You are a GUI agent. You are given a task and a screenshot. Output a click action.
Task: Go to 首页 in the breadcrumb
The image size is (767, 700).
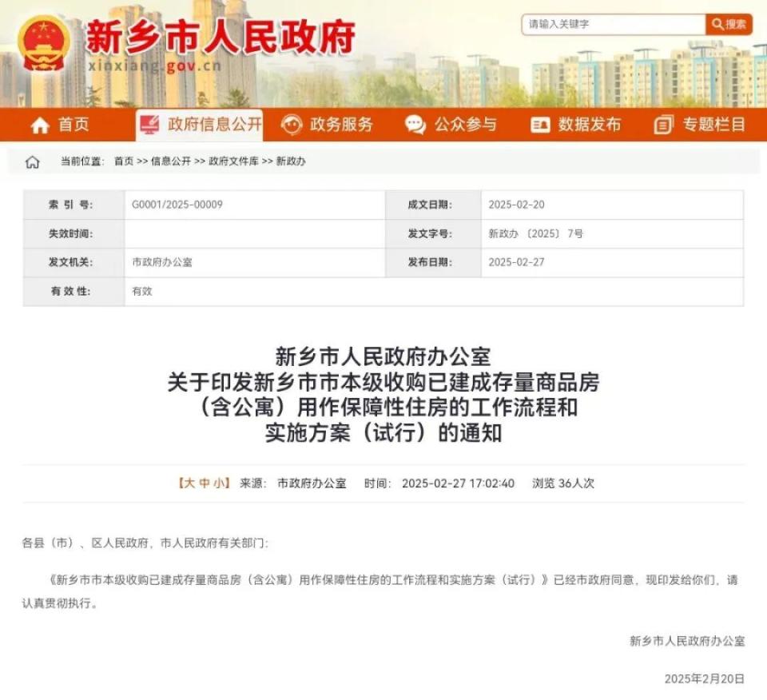[x=124, y=161]
